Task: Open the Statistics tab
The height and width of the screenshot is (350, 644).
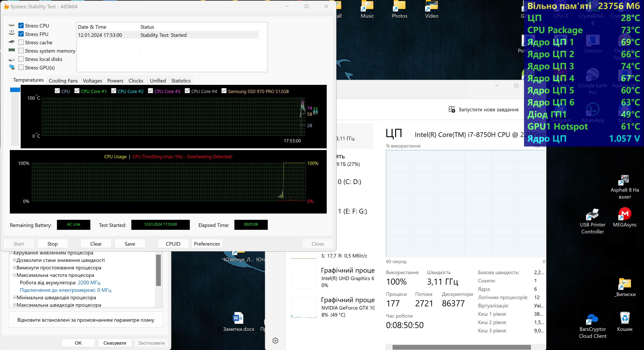Action: pos(181,81)
